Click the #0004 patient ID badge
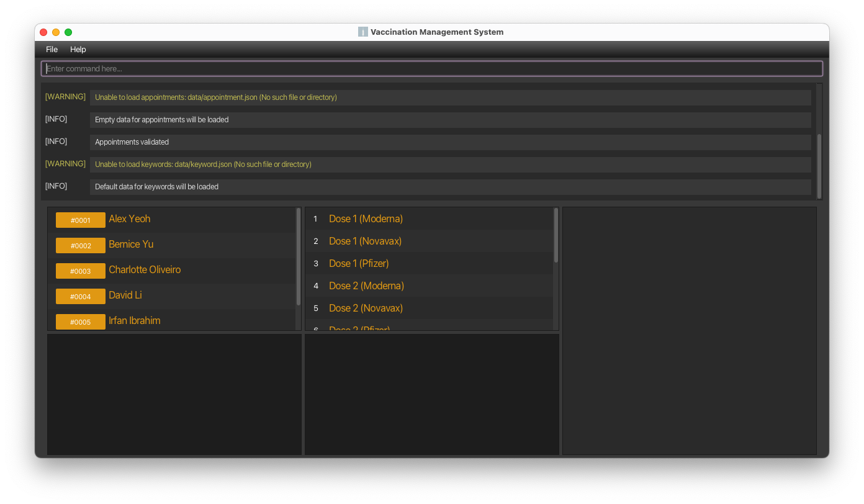The height and width of the screenshot is (504, 864). point(81,297)
